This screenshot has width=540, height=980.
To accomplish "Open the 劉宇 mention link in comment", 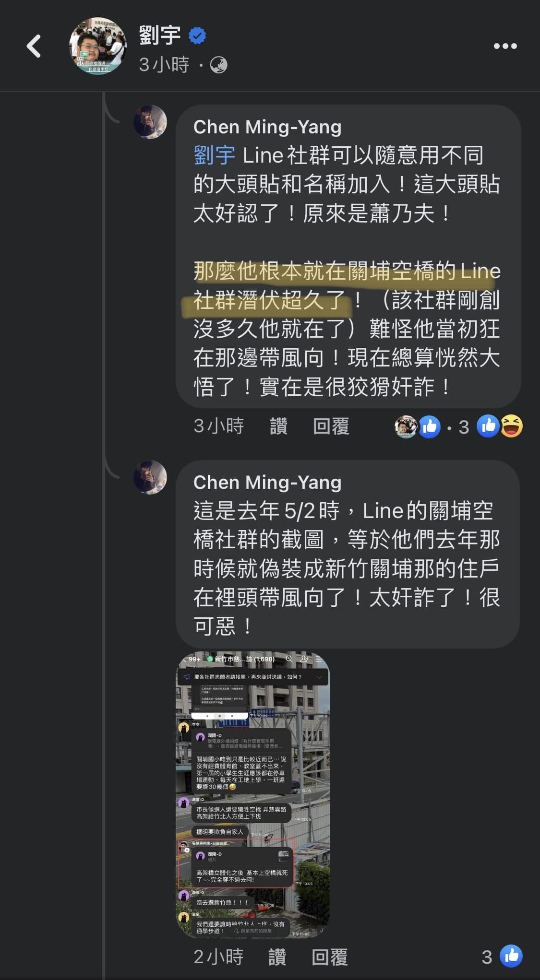I will point(214,155).
